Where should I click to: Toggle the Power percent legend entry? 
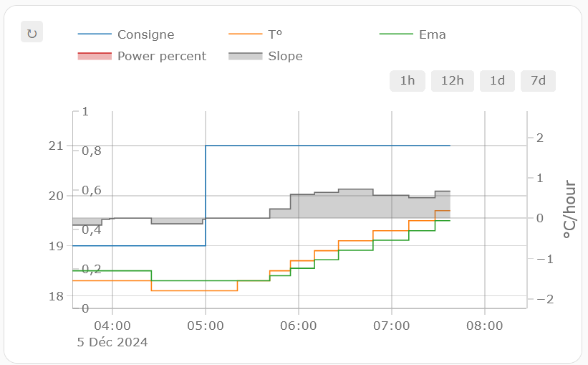161,56
